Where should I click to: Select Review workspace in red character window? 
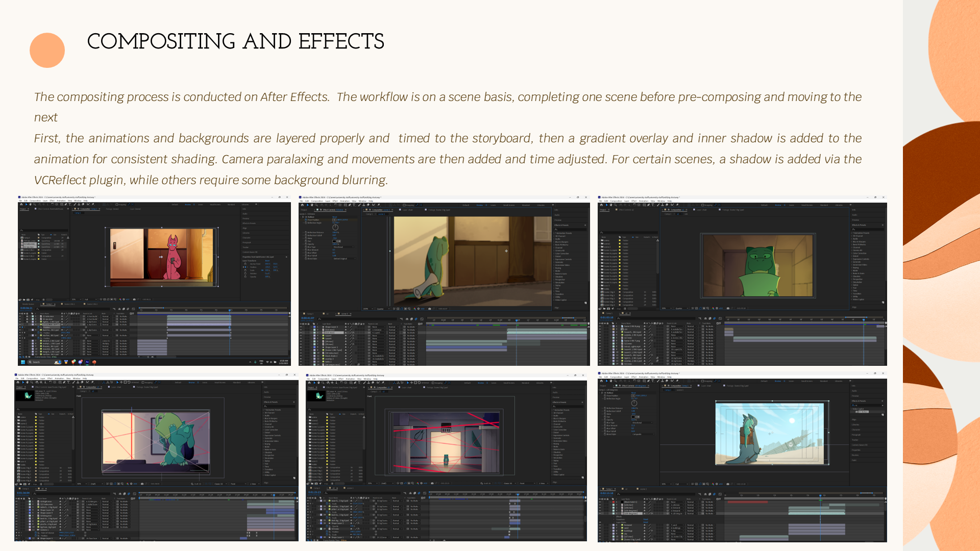pyautogui.click(x=188, y=205)
